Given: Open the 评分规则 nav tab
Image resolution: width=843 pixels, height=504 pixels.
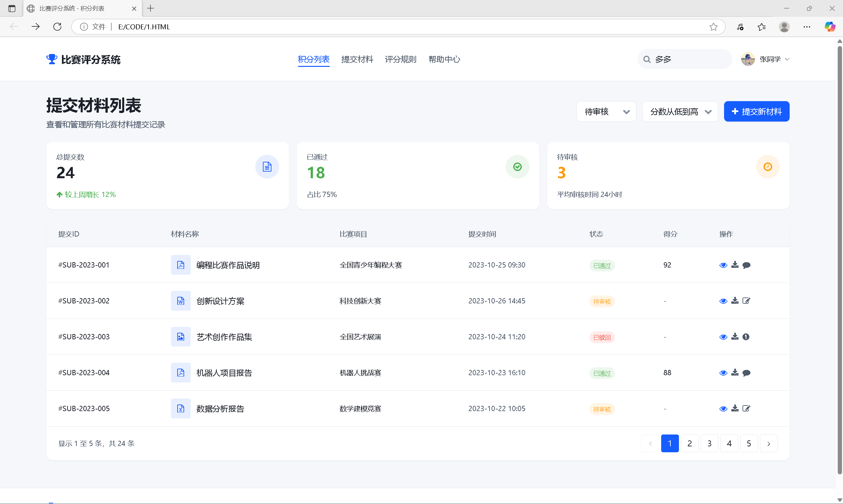Looking at the screenshot, I should (401, 59).
